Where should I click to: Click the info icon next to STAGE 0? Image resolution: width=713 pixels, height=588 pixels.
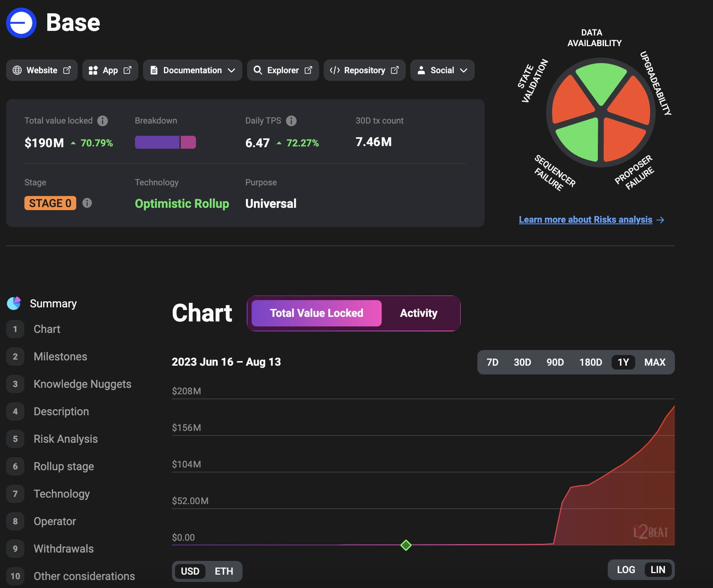tap(87, 203)
